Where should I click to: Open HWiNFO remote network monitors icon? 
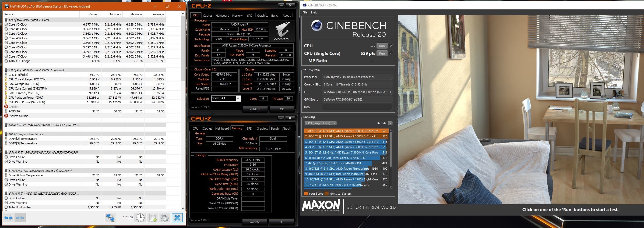tap(110, 218)
